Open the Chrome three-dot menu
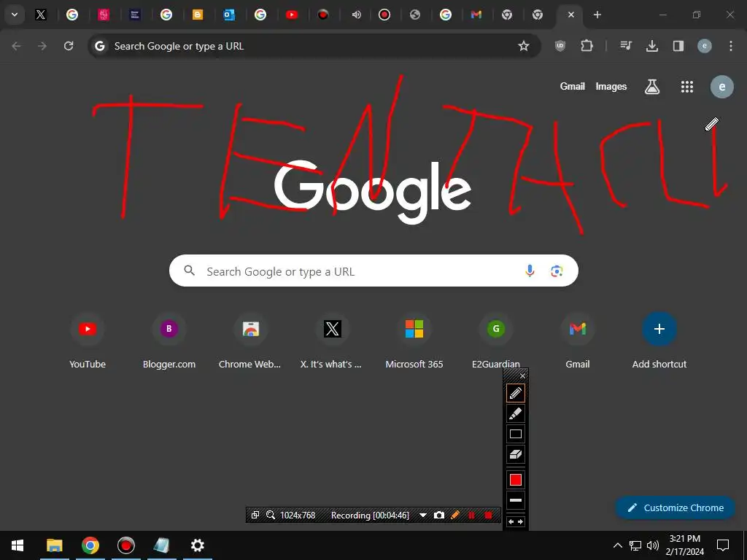The height and width of the screenshot is (560, 747). pyautogui.click(x=731, y=46)
